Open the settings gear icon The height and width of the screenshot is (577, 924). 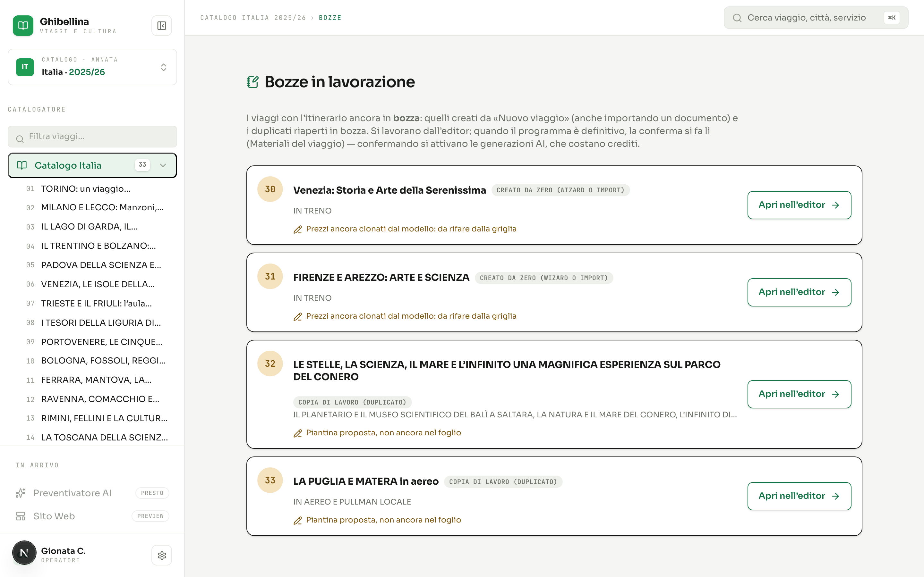click(x=161, y=555)
